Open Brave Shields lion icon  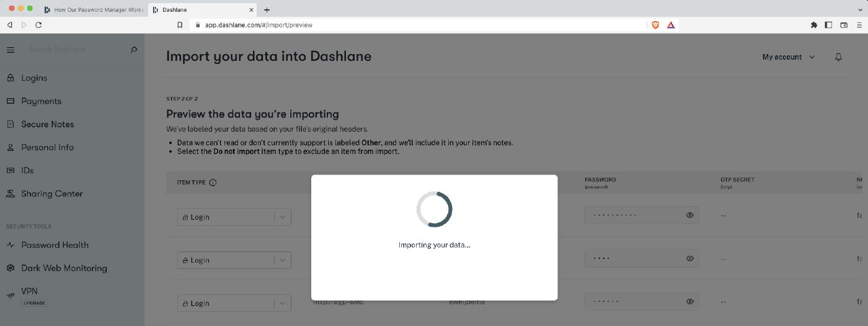tap(655, 25)
